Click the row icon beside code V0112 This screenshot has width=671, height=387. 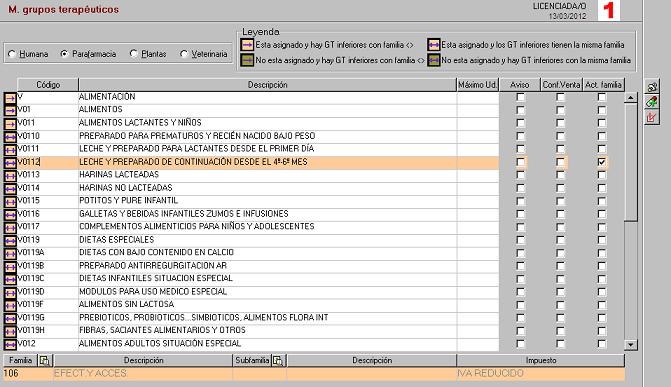[10, 163]
